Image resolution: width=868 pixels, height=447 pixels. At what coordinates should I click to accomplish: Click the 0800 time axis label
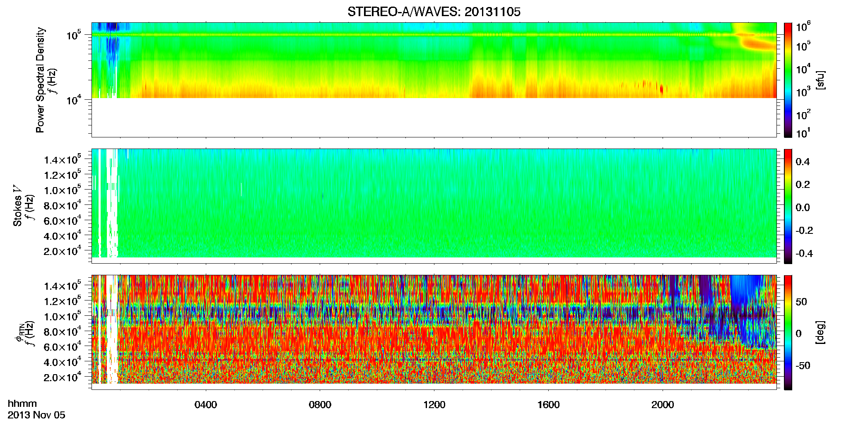click(320, 405)
